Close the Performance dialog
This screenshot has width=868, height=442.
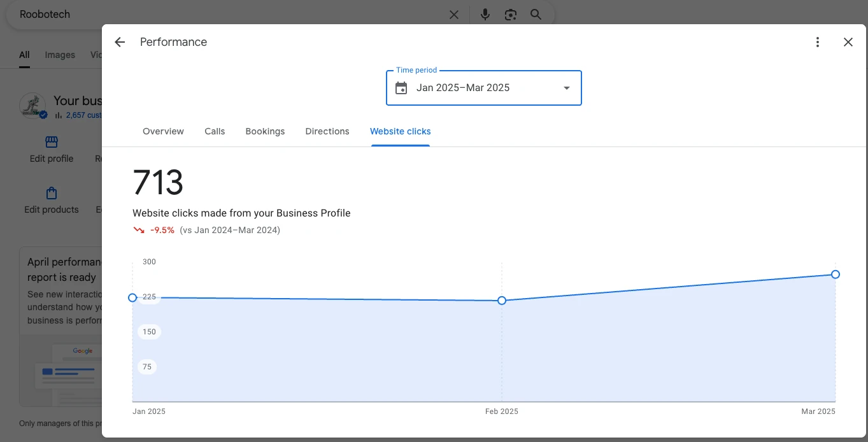[x=848, y=42]
